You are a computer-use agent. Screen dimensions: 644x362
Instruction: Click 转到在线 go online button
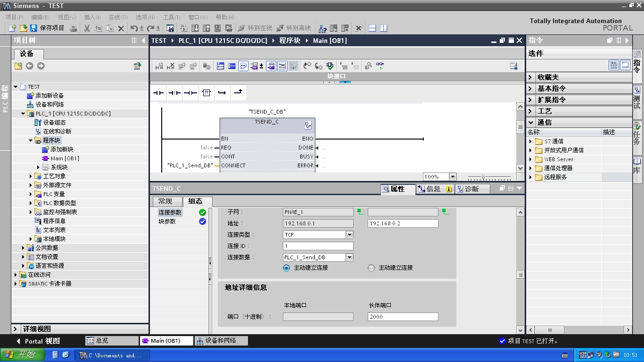pos(255,28)
